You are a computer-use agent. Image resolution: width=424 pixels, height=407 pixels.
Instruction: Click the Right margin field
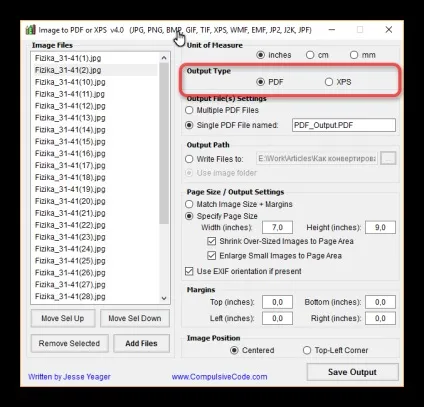pos(380,318)
